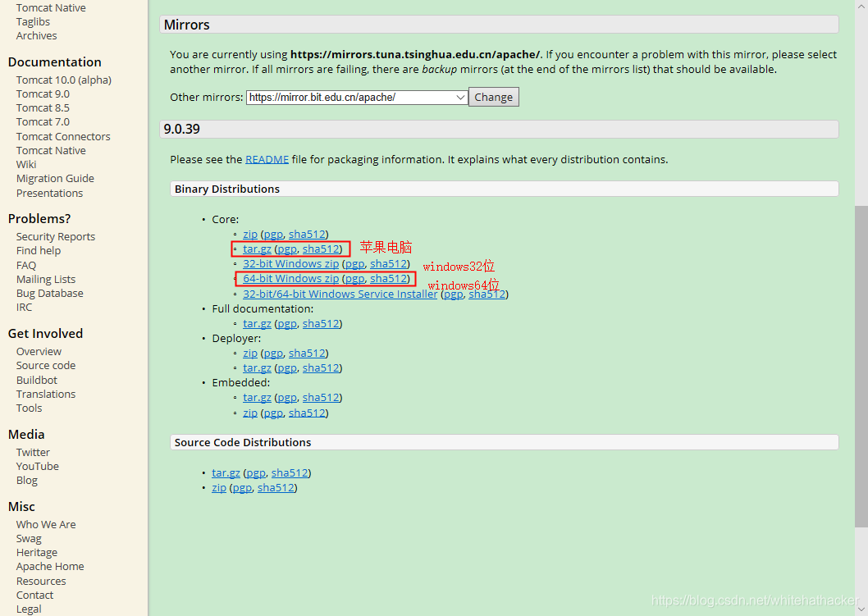Download the Embedded zip
This screenshot has height=616, width=868.
(x=250, y=413)
